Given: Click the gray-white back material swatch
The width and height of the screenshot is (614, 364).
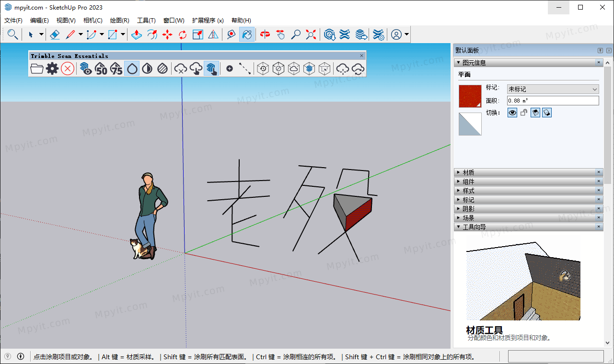Looking at the screenshot, I should point(470,124).
